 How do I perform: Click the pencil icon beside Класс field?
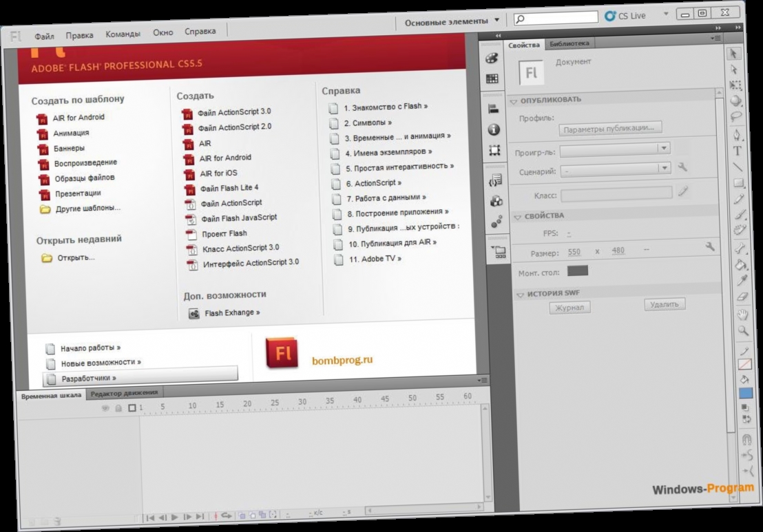coord(683,191)
